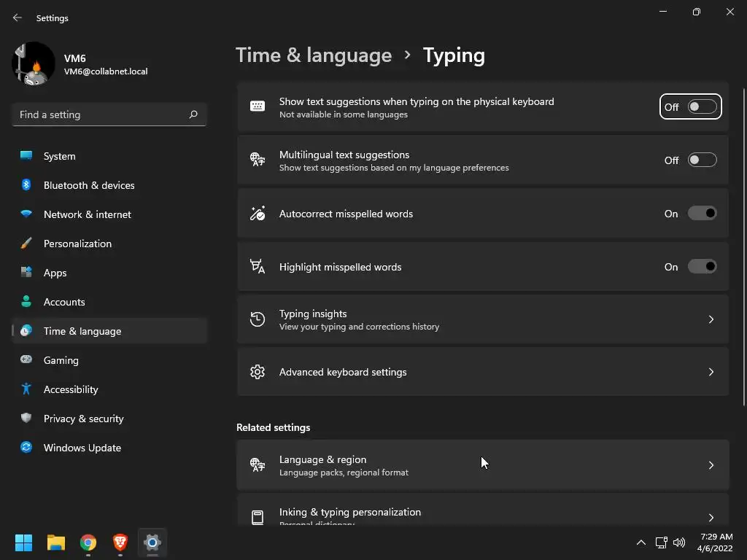Click the Privacy & security shield icon
747x560 pixels.
[x=26, y=419]
